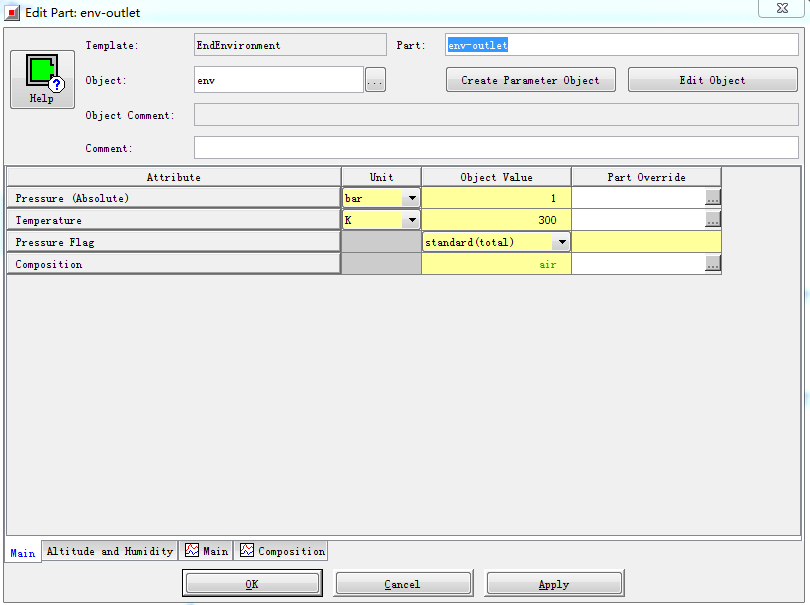Open the Main plot tab with chart icon
The width and height of the screenshot is (810, 605).
pyautogui.click(x=206, y=551)
